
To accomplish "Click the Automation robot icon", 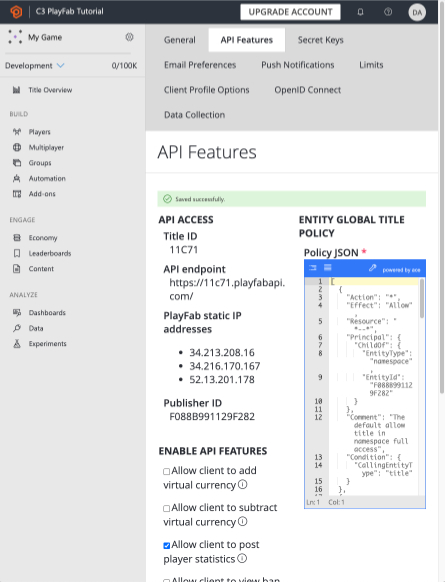I will pyautogui.click(x=17, y=178).
